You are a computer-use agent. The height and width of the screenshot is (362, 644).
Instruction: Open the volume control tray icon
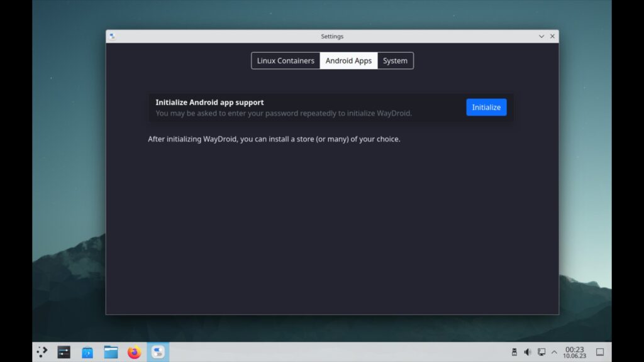(x=528, y=352)
